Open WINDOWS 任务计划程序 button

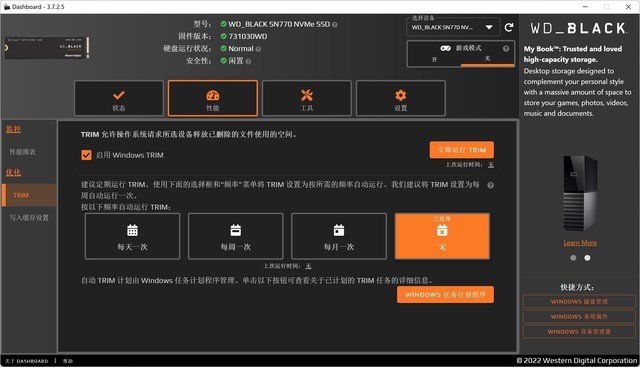445,294
